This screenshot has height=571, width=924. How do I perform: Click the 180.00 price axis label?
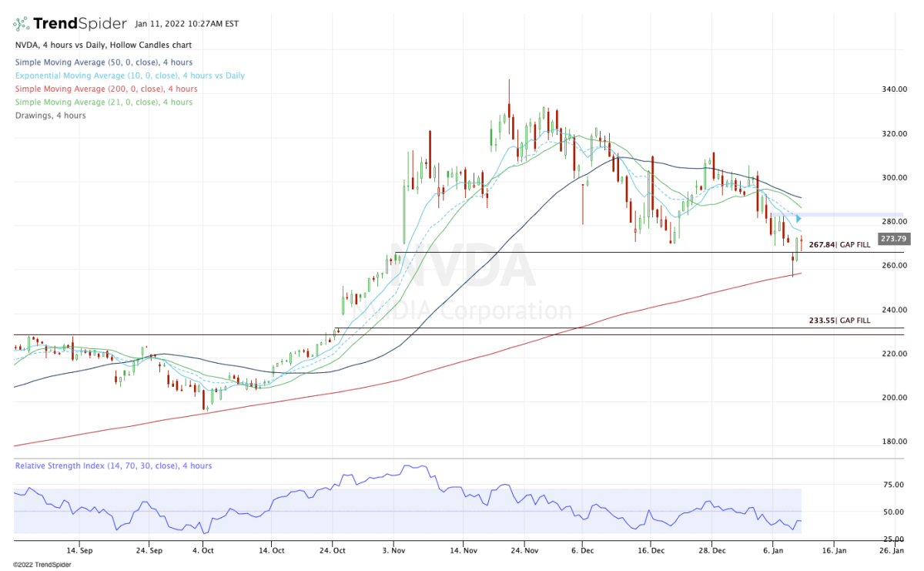[895, 442]
